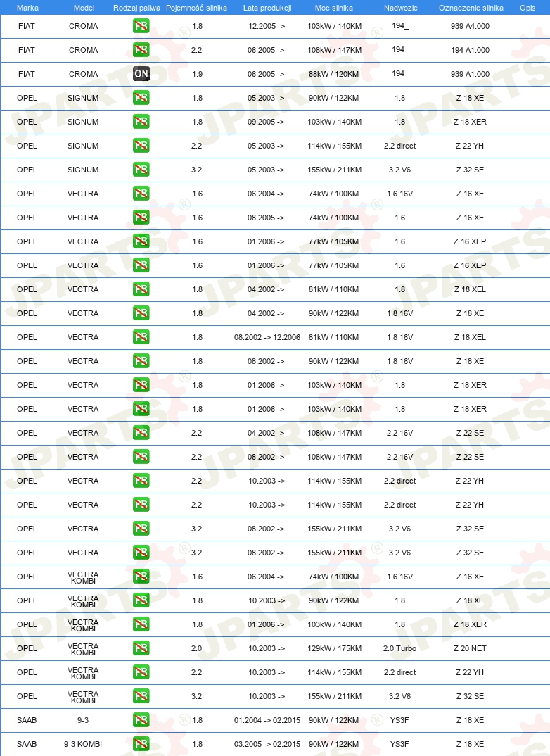The image size is (550, 756).
Task: Click the Moc silnika column header
Action: 334,8
